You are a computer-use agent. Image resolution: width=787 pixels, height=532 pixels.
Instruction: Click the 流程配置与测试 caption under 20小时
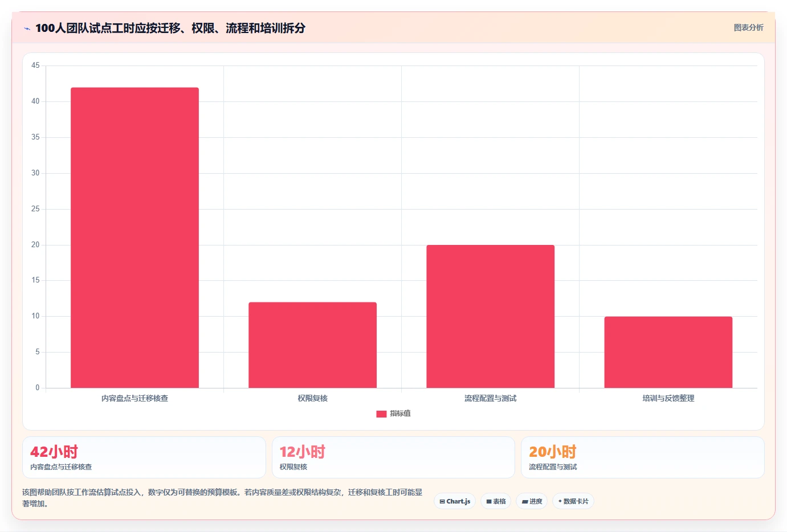553,467
